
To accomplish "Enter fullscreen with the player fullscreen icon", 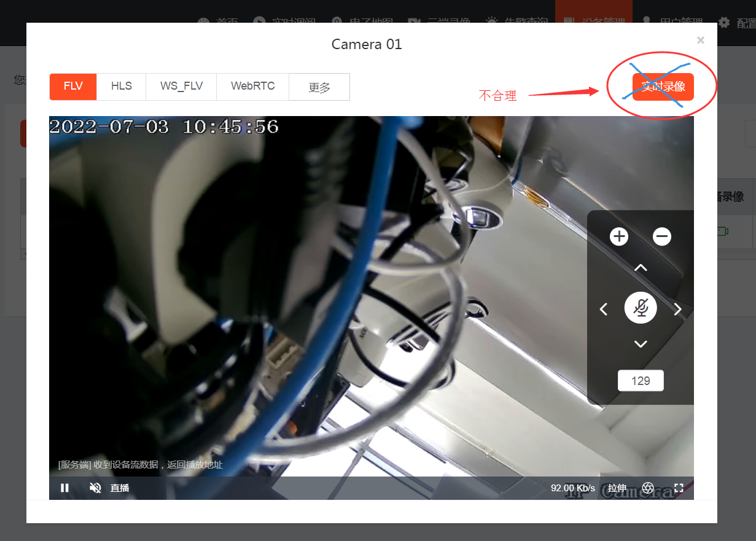I will [678, 488].
